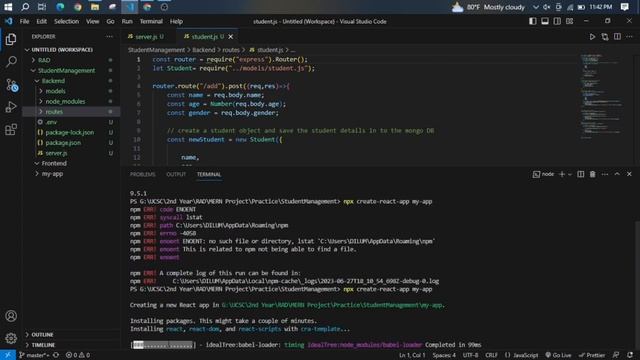This screenshot has height=360, width=640.
Task: Close the student.js editor tab
Action: pyautogui.click(x=231, y=37)
